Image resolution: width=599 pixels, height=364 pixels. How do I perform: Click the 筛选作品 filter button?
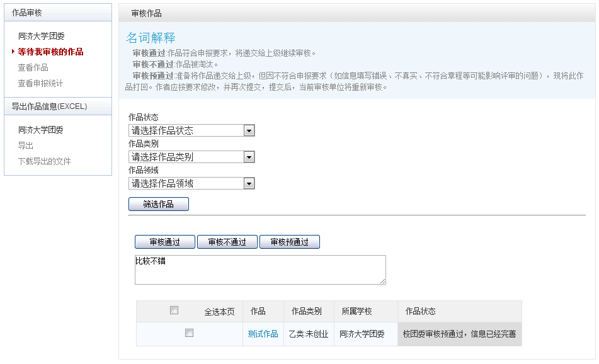click(x=159, y=204)
